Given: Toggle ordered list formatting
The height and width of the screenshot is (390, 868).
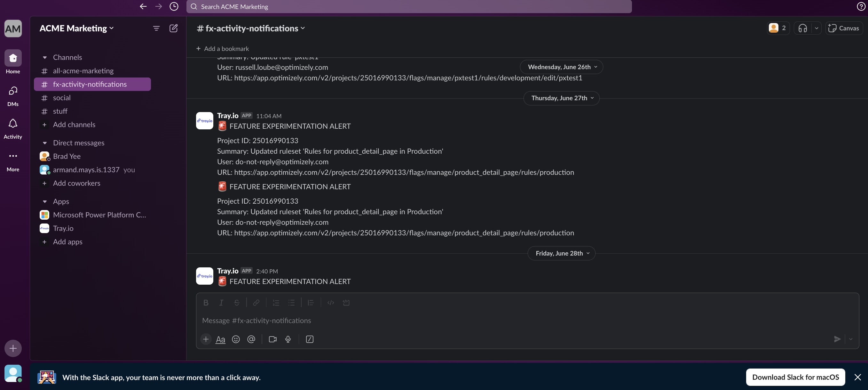Looking at the screenshot, I should point(276,303).
